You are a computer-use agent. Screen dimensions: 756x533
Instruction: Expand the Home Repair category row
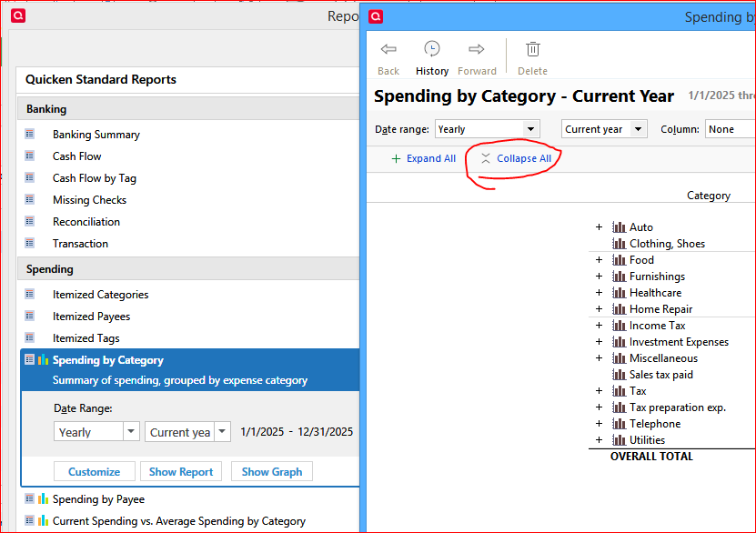599,309
